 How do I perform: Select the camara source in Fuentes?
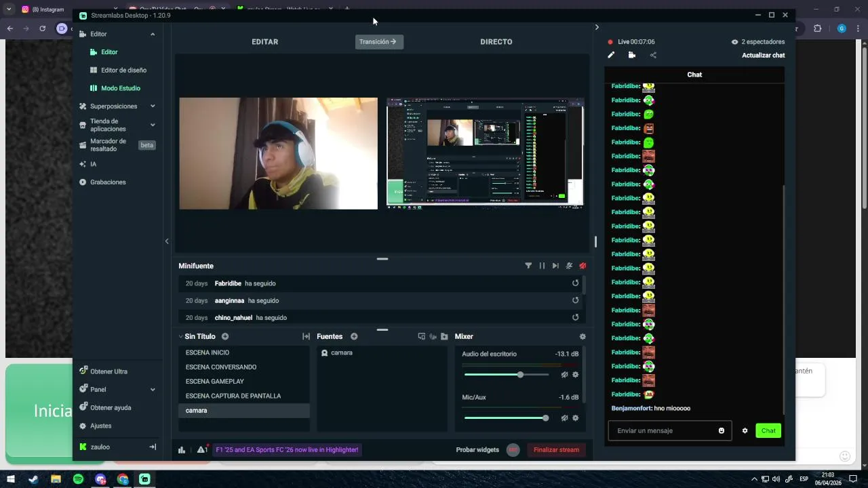coord(382,352)
